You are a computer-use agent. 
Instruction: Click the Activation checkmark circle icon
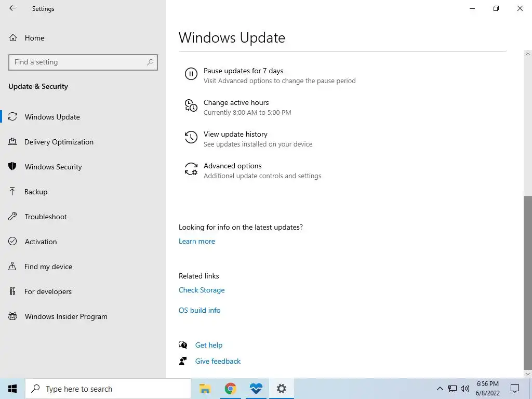[x=12, y=241]
